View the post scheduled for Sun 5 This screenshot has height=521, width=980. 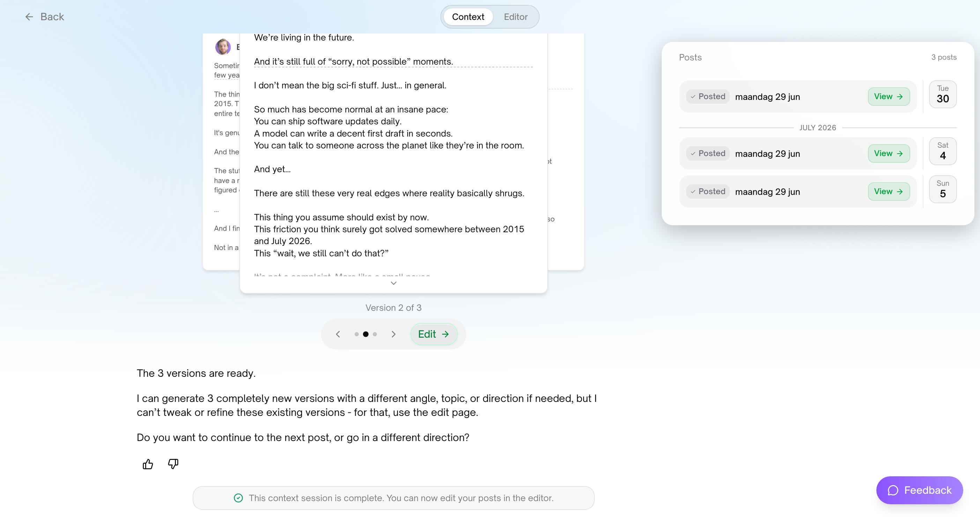889,191
